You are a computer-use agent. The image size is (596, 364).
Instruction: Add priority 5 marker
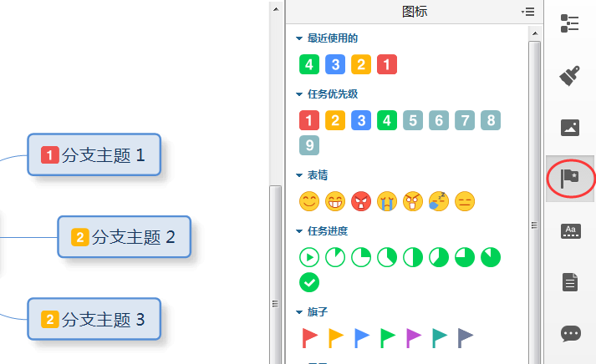tap(413, 120)
